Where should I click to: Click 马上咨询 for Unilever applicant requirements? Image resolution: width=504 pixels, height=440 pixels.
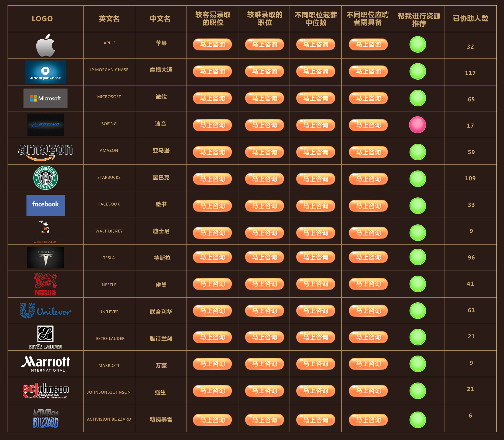pos(368,311)
